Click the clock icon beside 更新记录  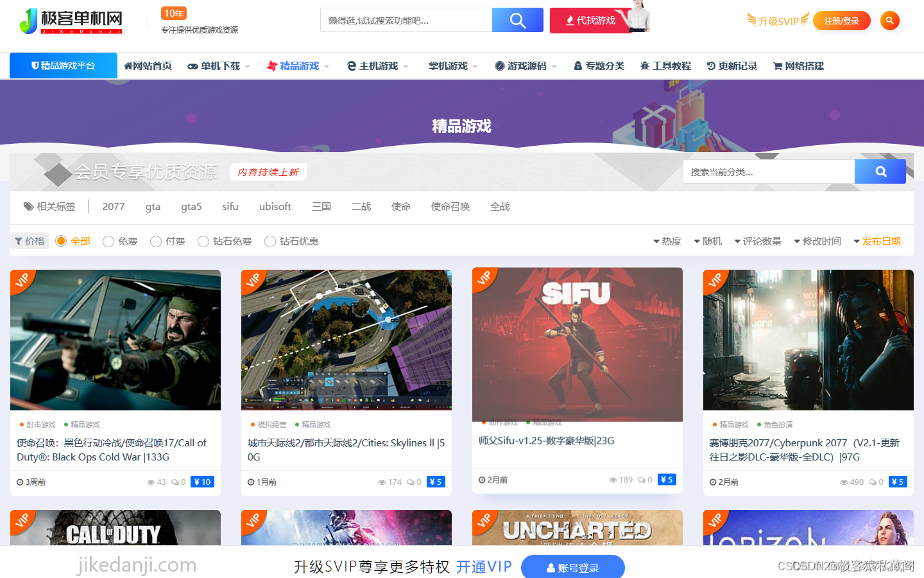710,66
